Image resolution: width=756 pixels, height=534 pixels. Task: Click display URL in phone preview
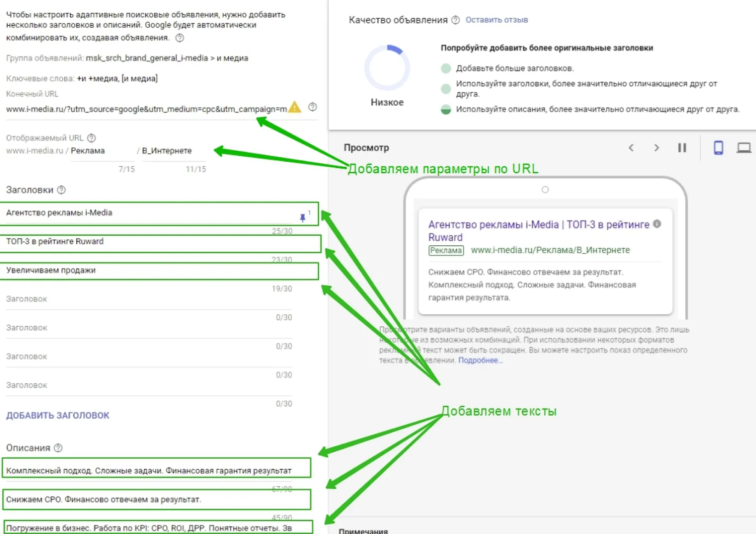[x=550, y=250]
